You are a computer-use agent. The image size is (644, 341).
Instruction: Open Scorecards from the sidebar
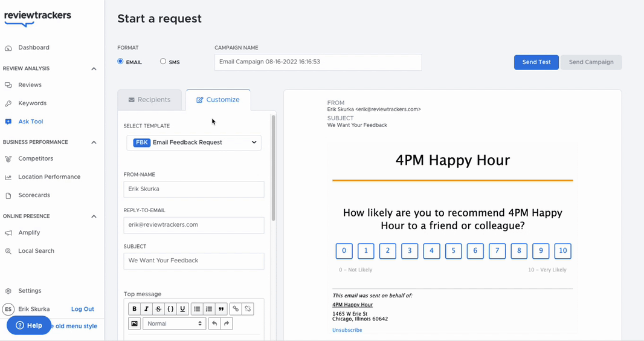point(34,195)
